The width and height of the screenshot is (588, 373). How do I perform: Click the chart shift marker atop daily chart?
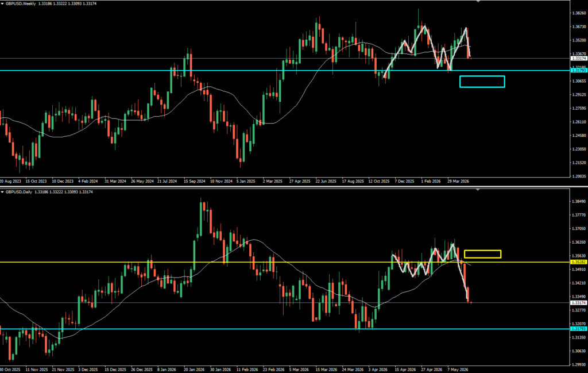[x=478, y=190]
